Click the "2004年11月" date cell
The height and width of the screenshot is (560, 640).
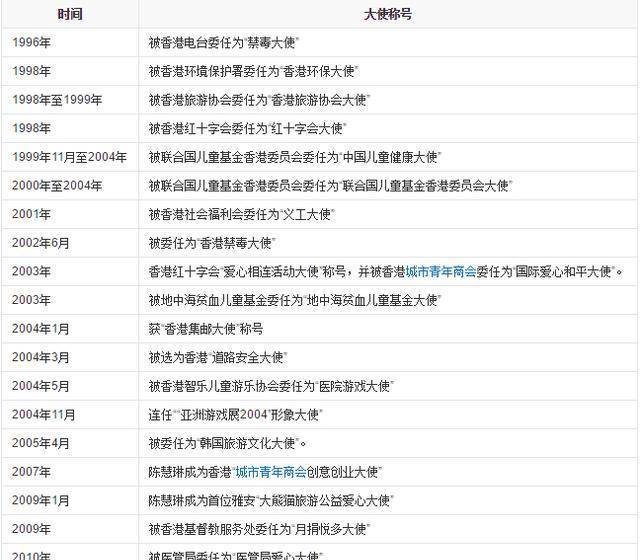pos(44,415)
